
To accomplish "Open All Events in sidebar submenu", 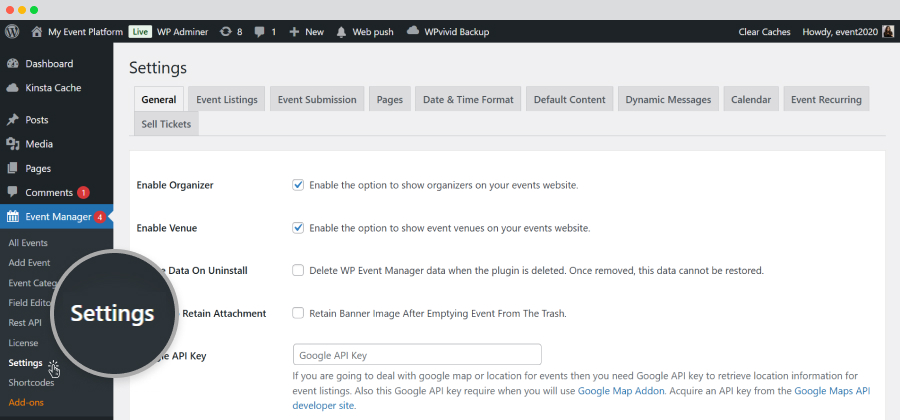I will [28, 243].
